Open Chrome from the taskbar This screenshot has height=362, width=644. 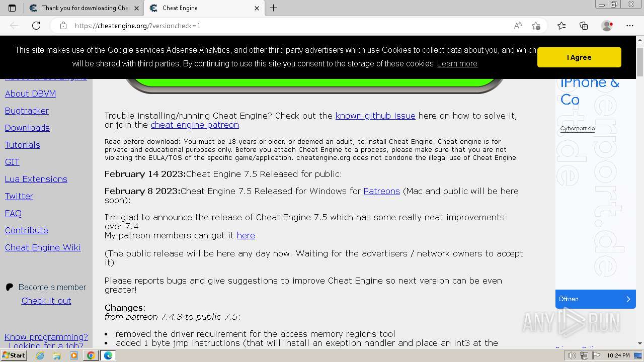coord(91,355)
